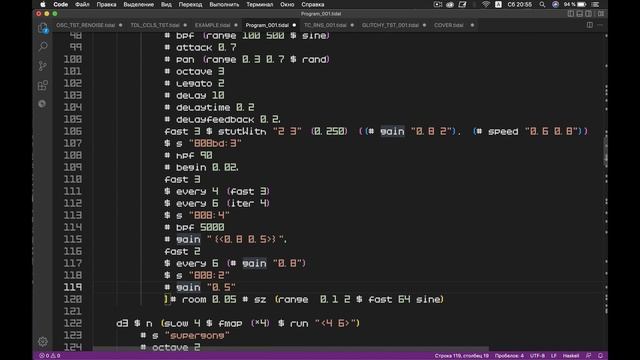This screenshot has height=360, width=640.
Task: Open the editor More Actions ellipsis
Action: [x=600, y=25]
